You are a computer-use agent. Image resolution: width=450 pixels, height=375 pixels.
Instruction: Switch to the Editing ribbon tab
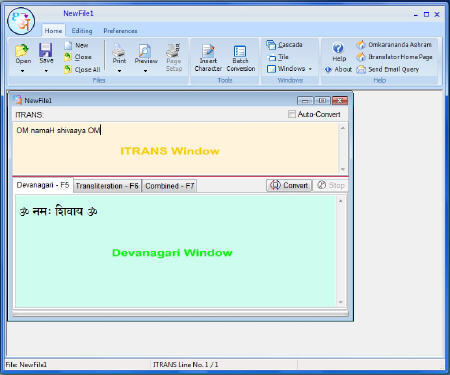tap(82, 31)
